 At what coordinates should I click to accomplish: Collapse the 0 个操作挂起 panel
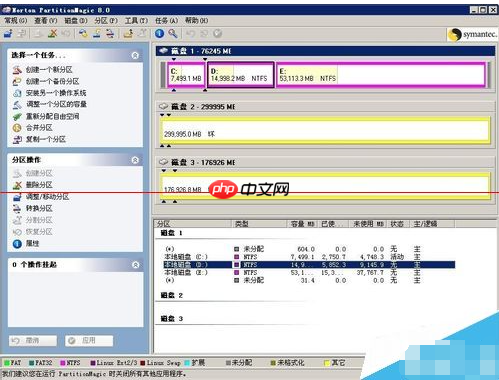pyautogui.click(x=135, y=265)
